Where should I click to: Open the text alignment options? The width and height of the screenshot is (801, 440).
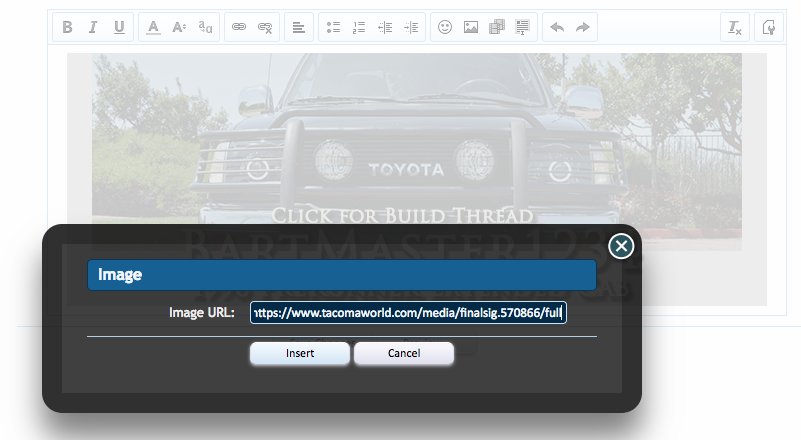299,27
